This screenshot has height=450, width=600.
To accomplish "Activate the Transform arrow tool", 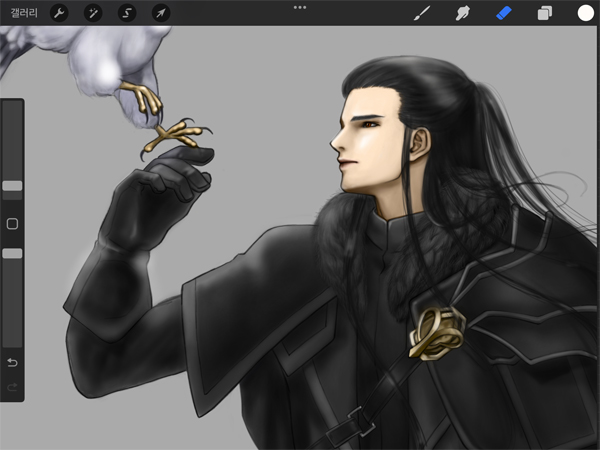I will tap(161, 13).
